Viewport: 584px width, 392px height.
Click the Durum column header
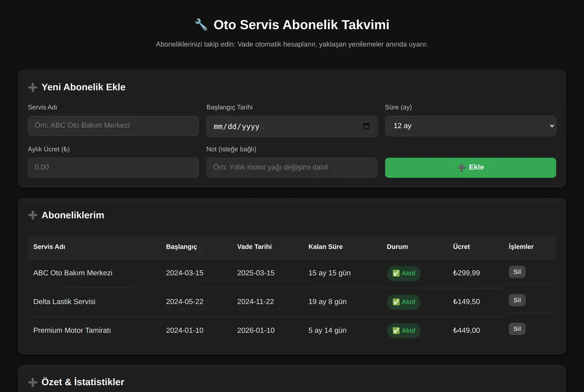398,247
